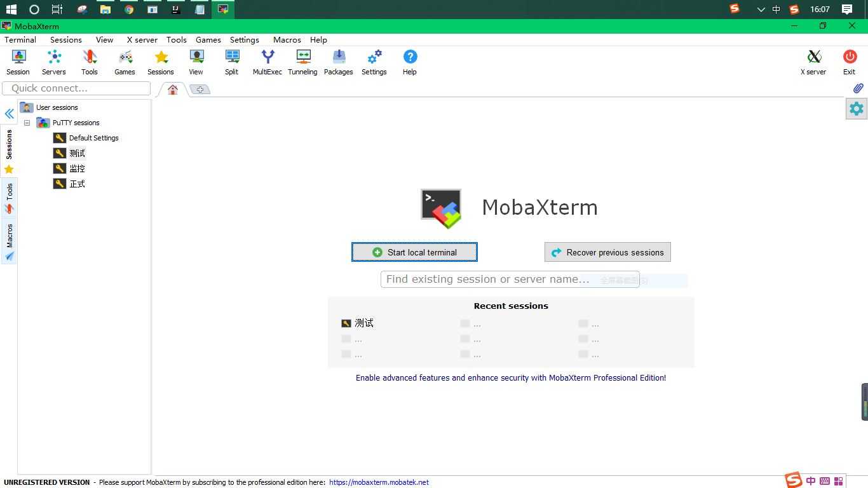The image size is (868, 488).
Task: Open the notification center icon
Action: 847,10
